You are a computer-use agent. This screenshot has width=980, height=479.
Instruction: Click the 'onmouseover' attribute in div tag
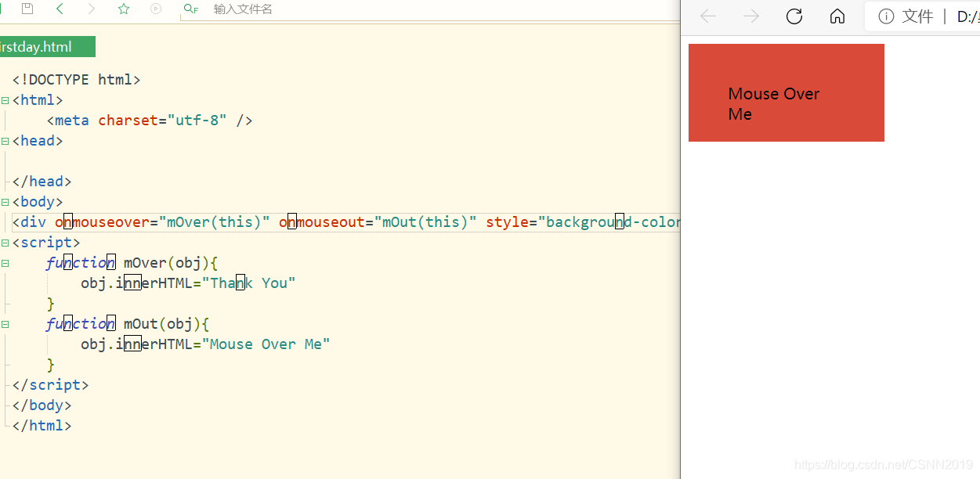[x=103, y=222]
